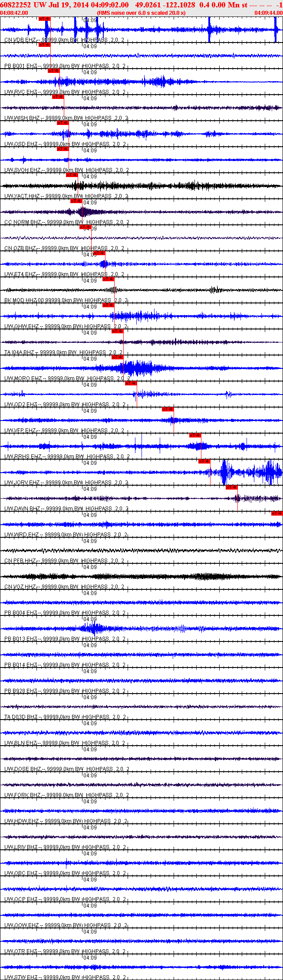The height and width of the screenshot is (980, 283).
Task: Click the coordinates 49.0261 -122.1028 text
Action: (x=165, y=5)
